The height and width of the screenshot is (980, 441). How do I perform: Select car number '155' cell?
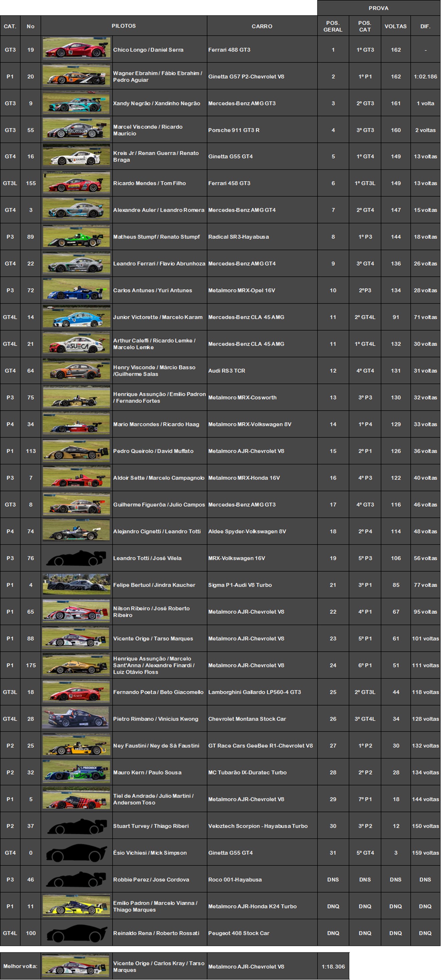[x=30, y=183]
